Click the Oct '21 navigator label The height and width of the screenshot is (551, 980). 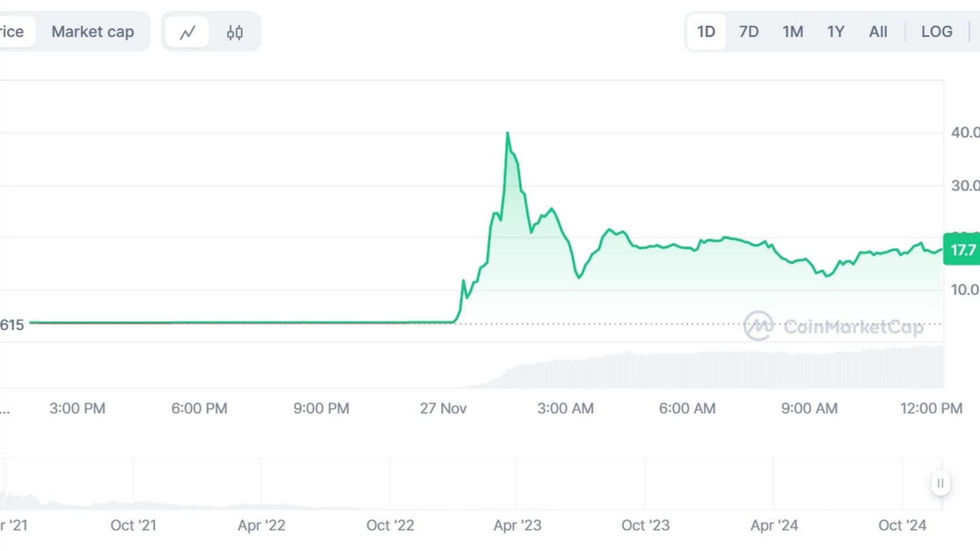[x=134, y=525]
